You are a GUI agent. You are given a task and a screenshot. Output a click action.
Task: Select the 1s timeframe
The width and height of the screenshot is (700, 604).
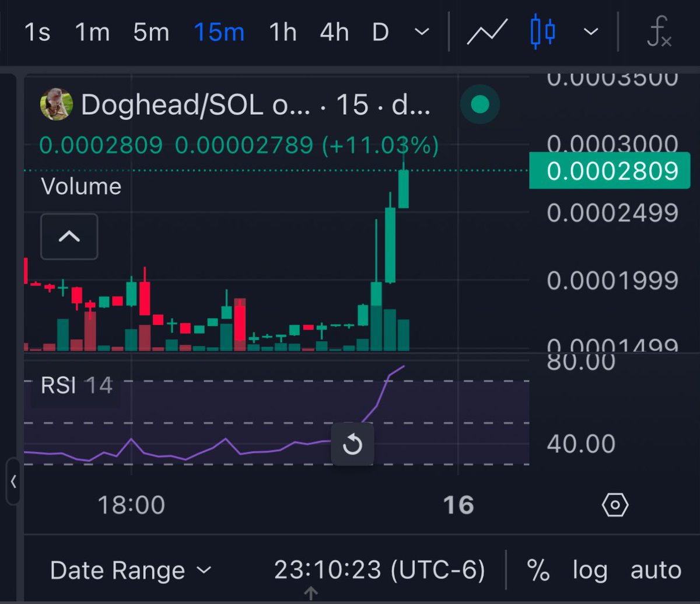pos(37,32)
